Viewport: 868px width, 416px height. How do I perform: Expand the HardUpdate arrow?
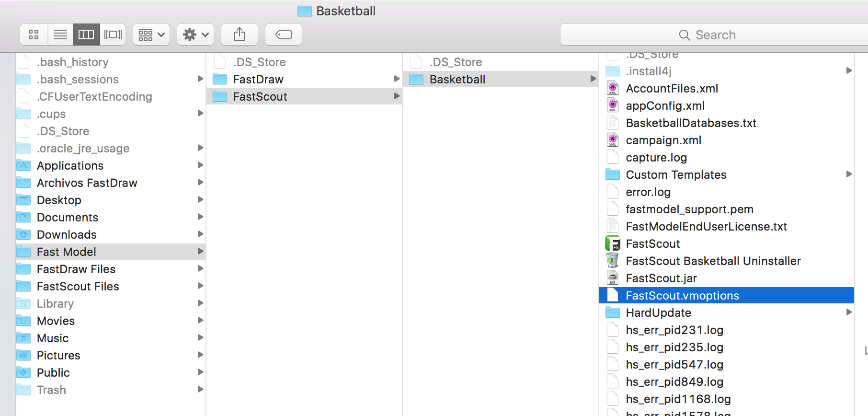[849, 312]
